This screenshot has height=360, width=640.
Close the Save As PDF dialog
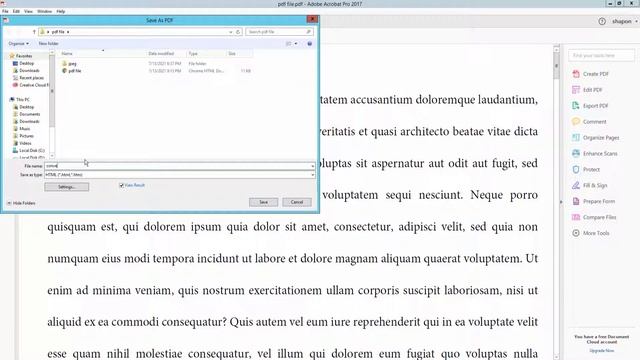(x=312, y=20)
